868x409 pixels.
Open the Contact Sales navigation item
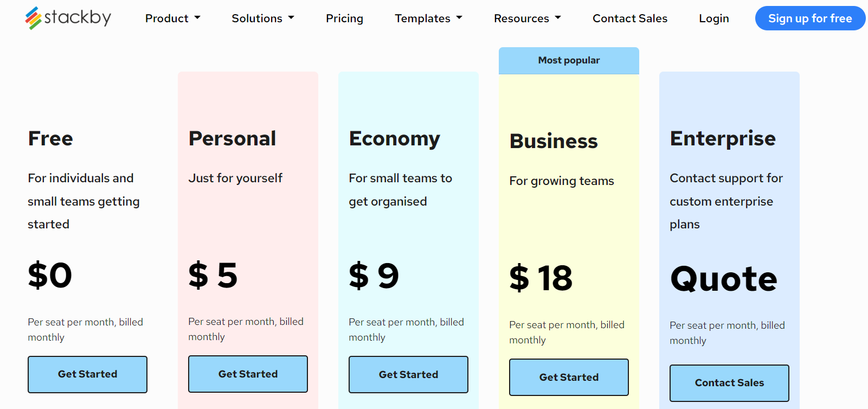(x=630, y=18)
